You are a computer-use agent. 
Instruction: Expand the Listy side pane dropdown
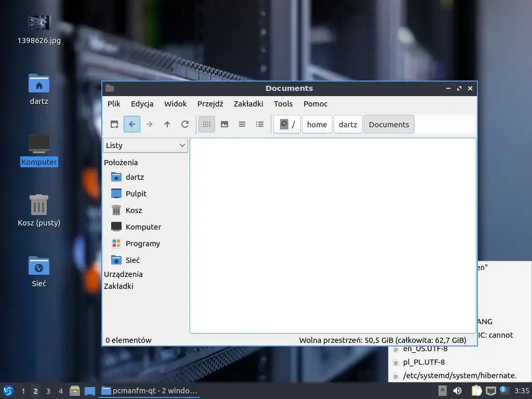(x=145, y=145)
